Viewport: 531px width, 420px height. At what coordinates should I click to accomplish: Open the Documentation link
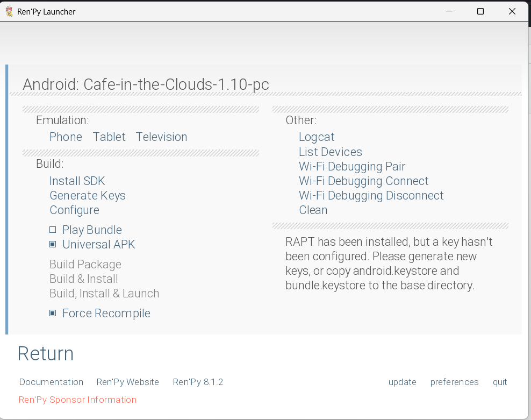(x=51, y=382)
